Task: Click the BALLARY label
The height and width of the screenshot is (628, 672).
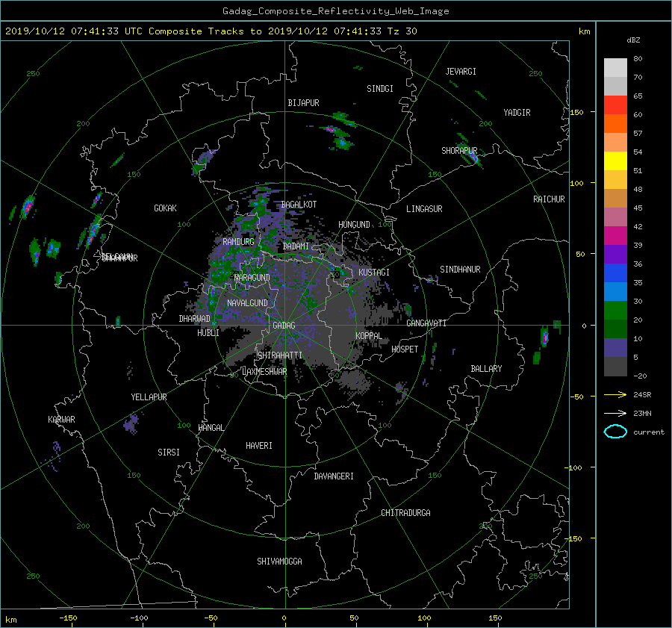Action: tap(486, 369)
